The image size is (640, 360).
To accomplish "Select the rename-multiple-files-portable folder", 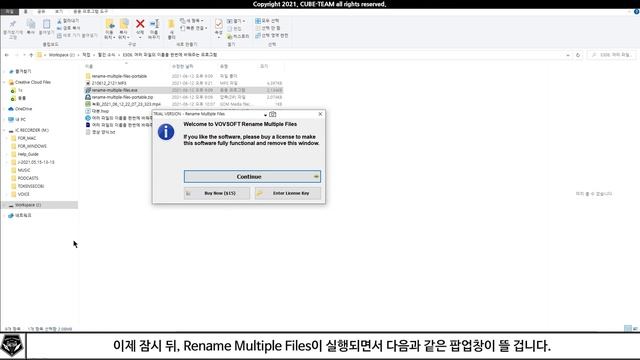I will 116,76.
